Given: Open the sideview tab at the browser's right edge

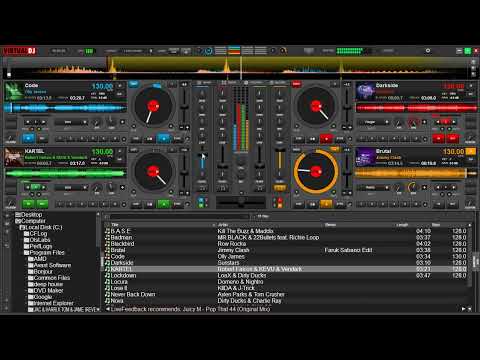Looking at the screenshot, I should point(476,262).
